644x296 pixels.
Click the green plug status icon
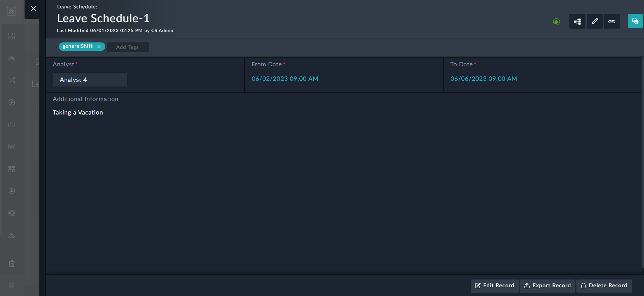(x=557, y=22)
